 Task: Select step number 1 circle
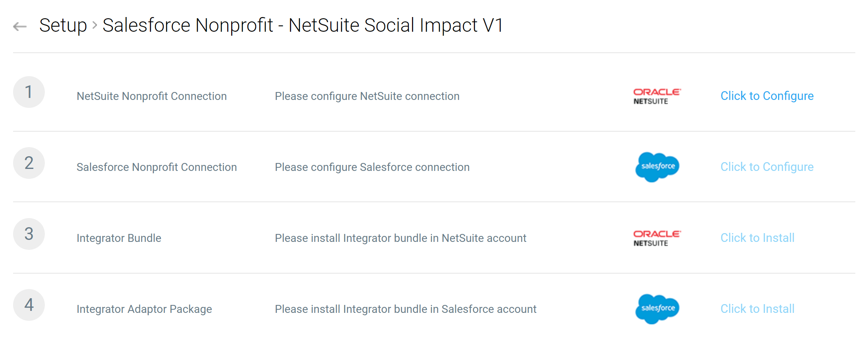(x=29, y=92)
